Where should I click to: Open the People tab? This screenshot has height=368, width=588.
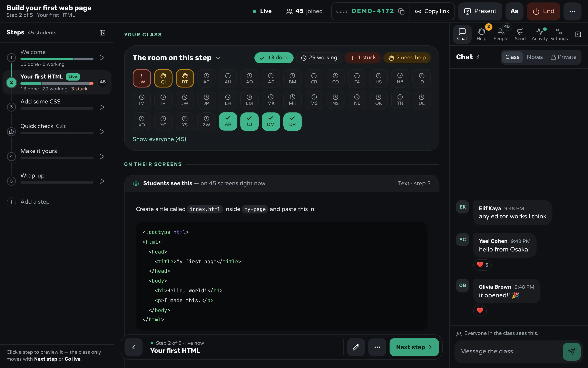tap(501, 35)
